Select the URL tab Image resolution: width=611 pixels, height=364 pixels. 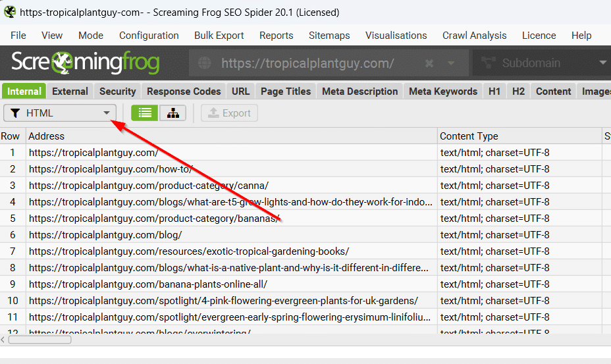point(240,91)
